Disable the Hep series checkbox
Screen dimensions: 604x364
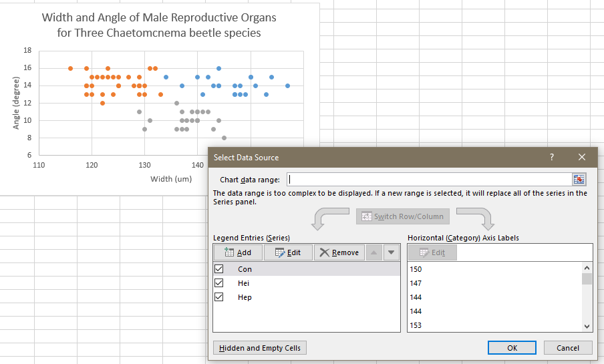(x=218, y=297)
